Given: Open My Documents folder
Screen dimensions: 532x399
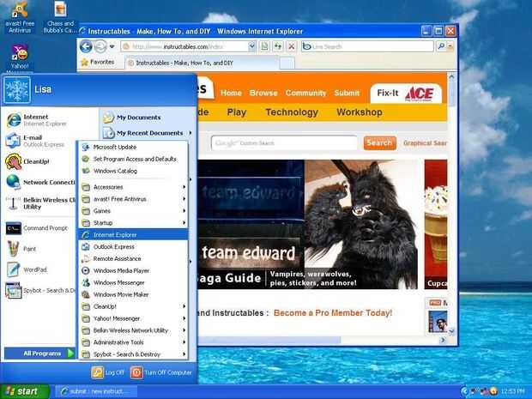Looking at the screenshot, I should (132, 118).
